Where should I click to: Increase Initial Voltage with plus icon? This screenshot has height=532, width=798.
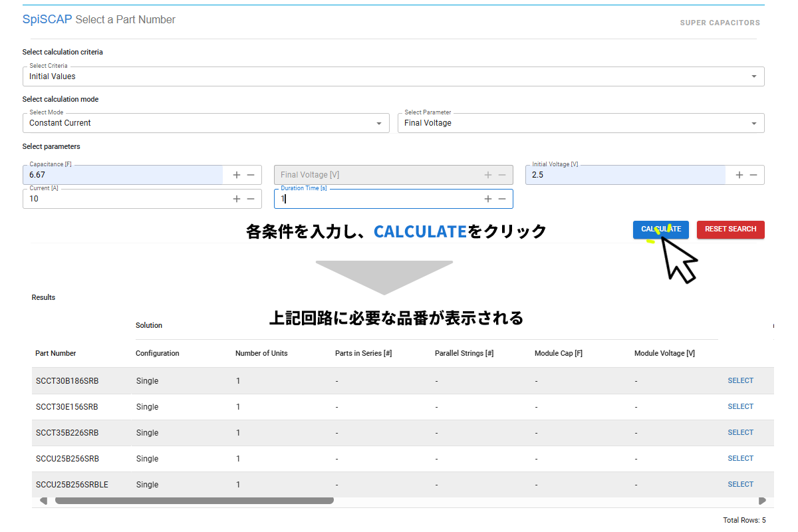tap(739, 175)
